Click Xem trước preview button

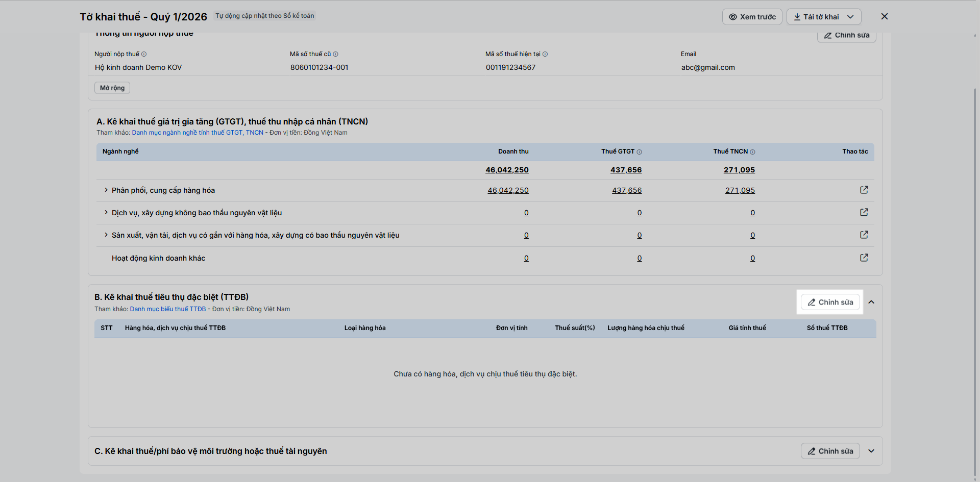[x=752, y=17]
